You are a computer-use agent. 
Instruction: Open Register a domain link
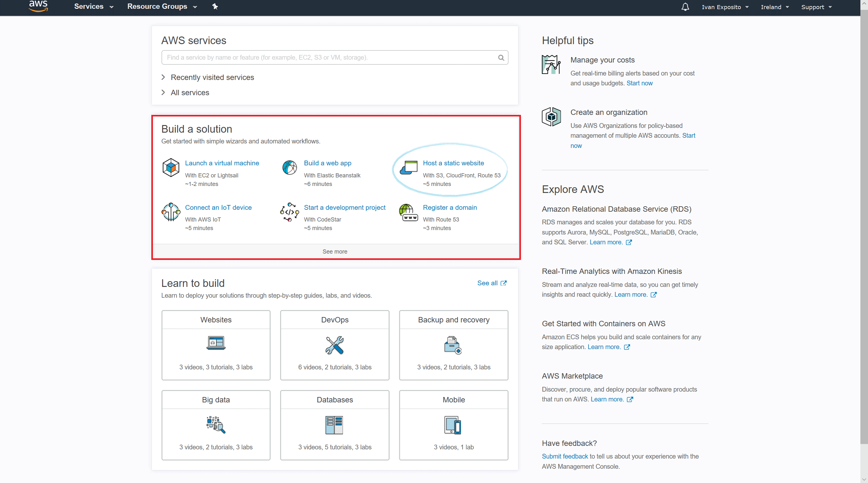click(x=450, y=208)
